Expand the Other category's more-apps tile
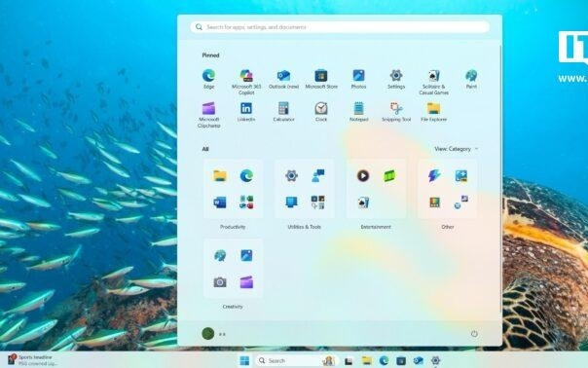The height and width of the screenshot is (368, 588). tap(460, 202)
